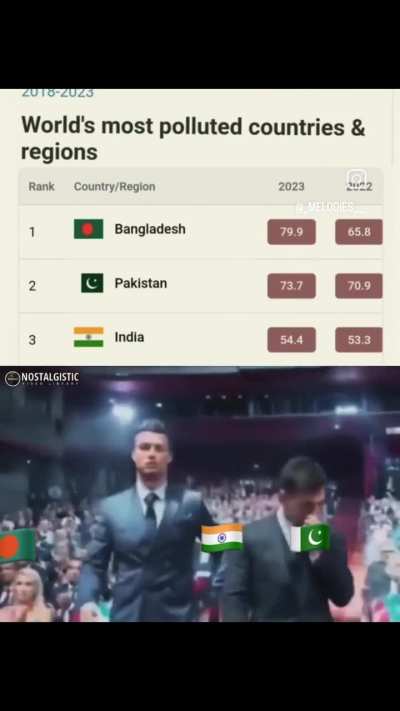Open the Bangladesh country name link

coord(150,229)
